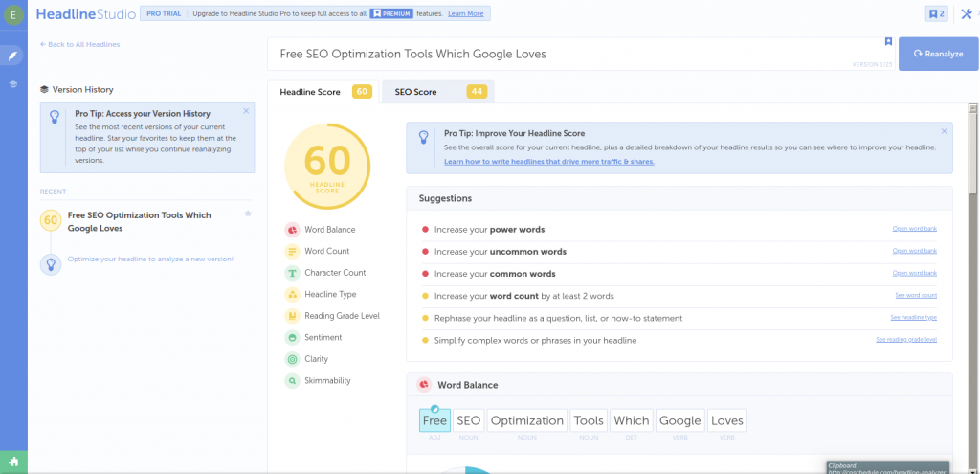Viewport: 980px width, 474px height.
Task: Click the Skimmability label in score list
Action: (x=327, y=380)
